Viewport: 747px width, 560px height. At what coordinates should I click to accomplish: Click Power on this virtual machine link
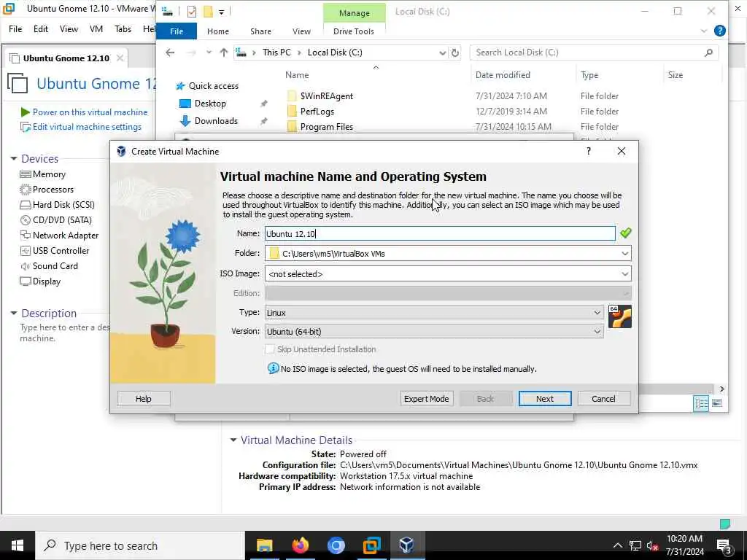[90, 112]
